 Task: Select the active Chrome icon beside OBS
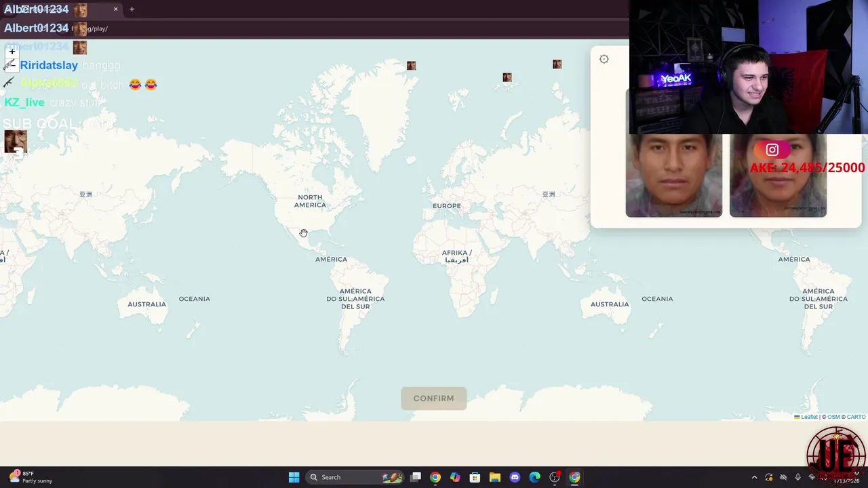[x=574, y=477]
